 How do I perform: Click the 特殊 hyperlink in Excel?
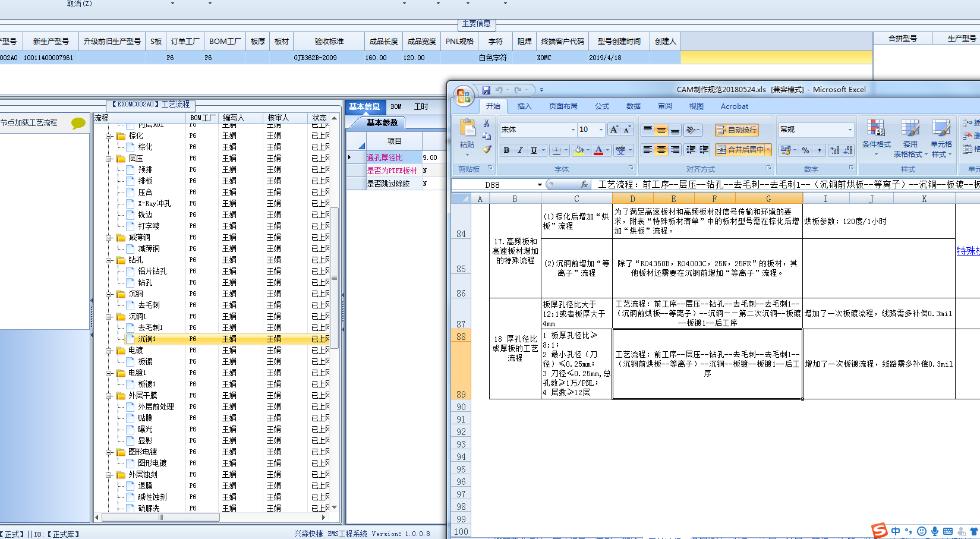pyautogui.click(x=968, y=251)
